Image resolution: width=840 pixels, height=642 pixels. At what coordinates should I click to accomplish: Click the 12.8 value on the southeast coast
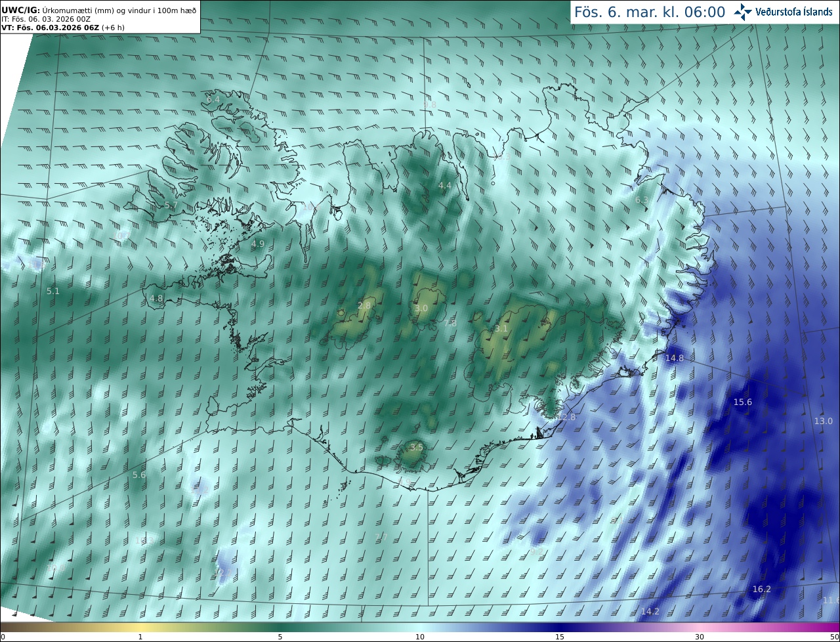coord(566,417)
